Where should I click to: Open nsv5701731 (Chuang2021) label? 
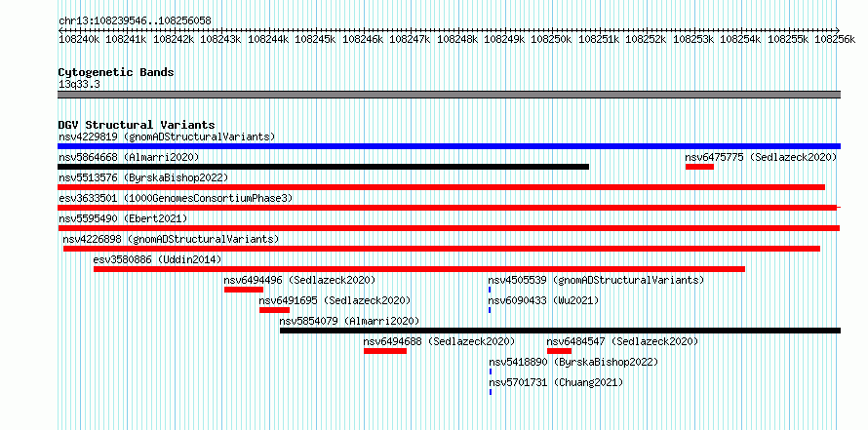556,382
